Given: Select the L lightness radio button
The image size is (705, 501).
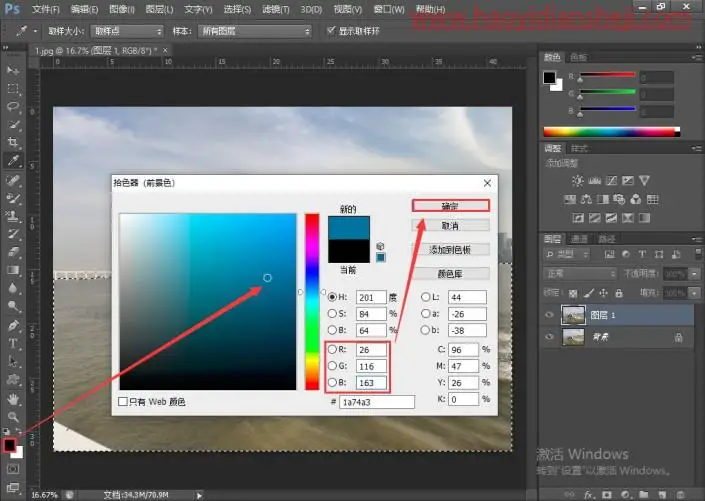Looking at the screenshot, I should coord(425,297).
